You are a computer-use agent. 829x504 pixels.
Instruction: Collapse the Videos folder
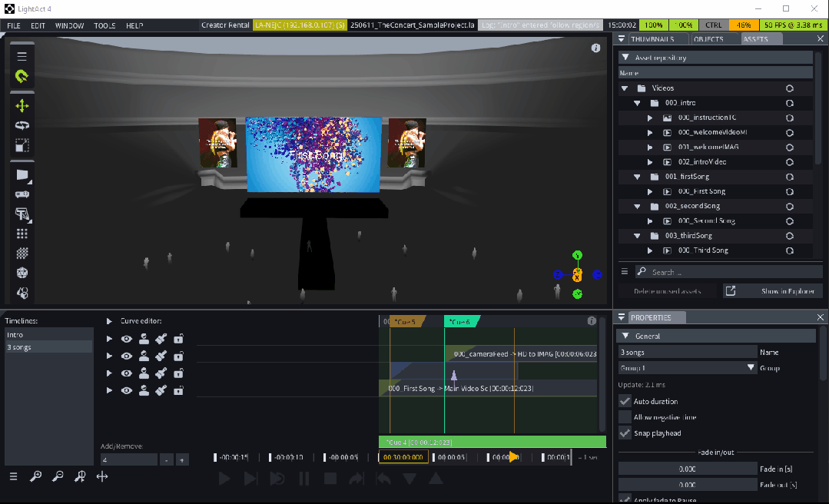pyautogui.click(x=625, y=88)
